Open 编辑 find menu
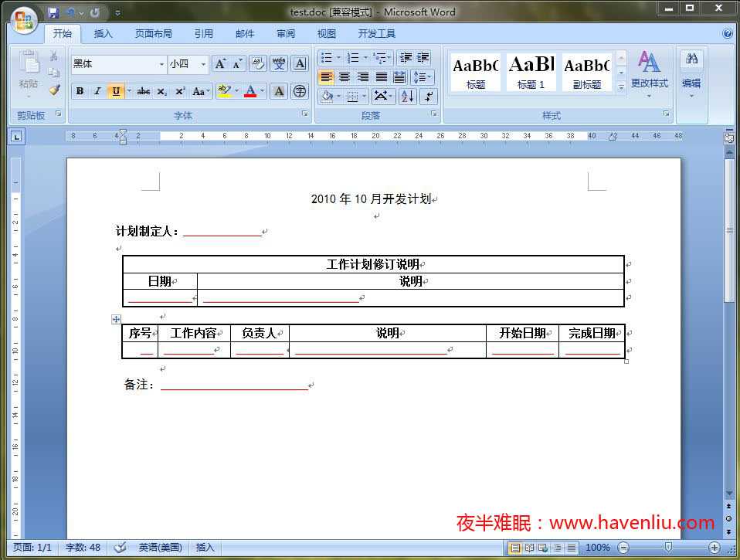Screen dimensions: 740x560 (691, 73)
